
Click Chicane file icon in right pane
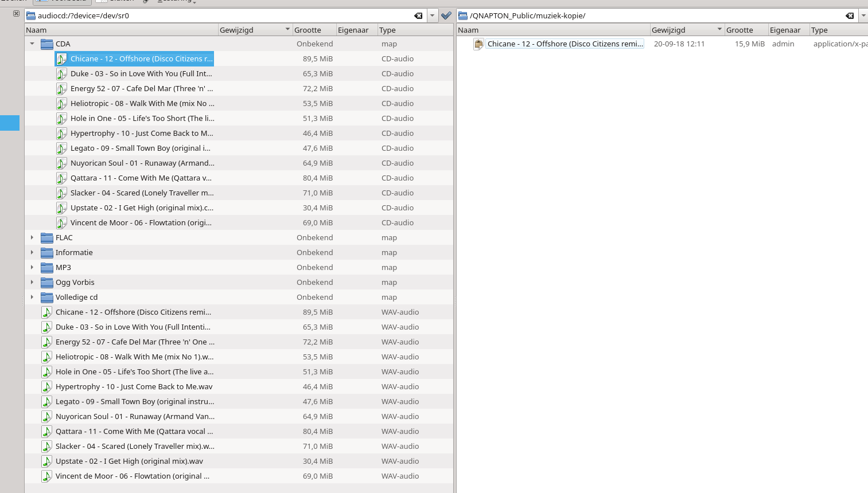(x=478, y=44)
